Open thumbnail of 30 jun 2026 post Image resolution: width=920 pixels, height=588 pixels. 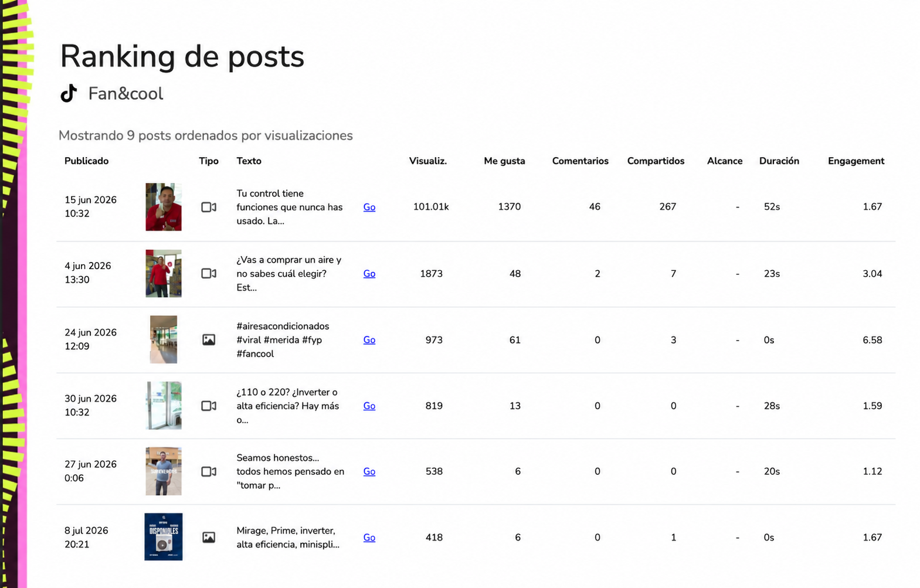[x=164, y=406]
